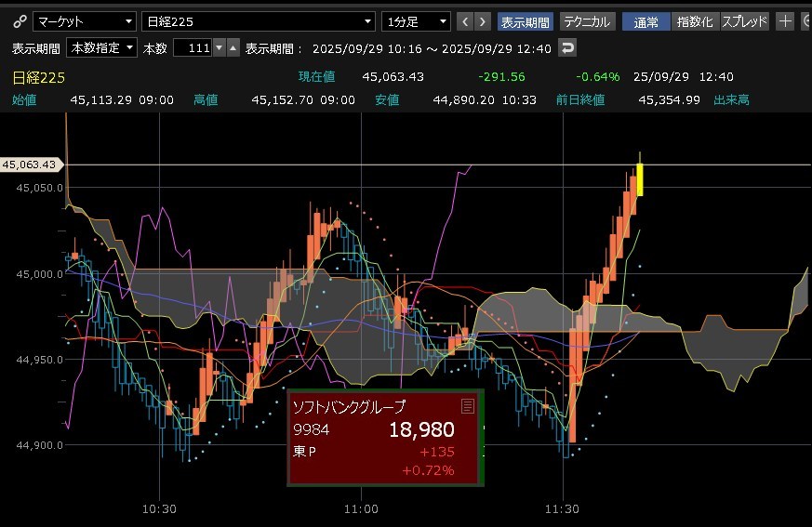Enable 指数化 display mode
The image size is (812, 527).
(x=695, y=21)
